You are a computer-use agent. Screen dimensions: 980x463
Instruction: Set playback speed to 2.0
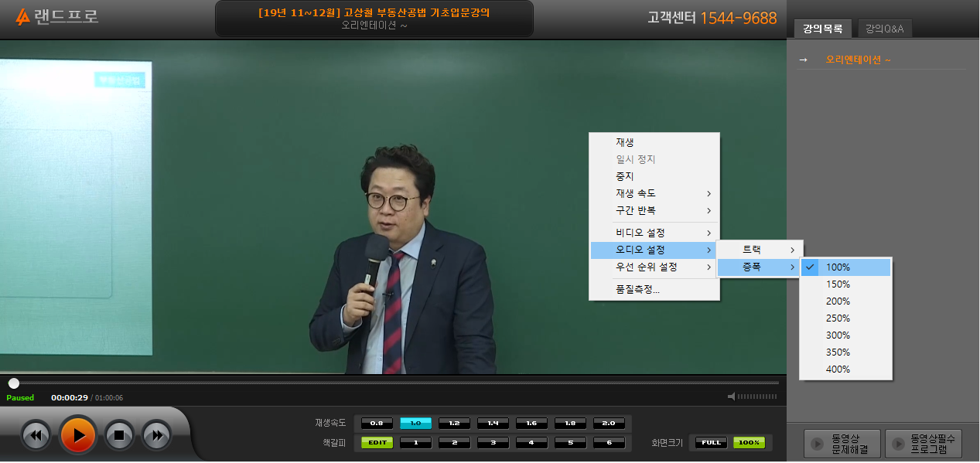coord(609,424)
